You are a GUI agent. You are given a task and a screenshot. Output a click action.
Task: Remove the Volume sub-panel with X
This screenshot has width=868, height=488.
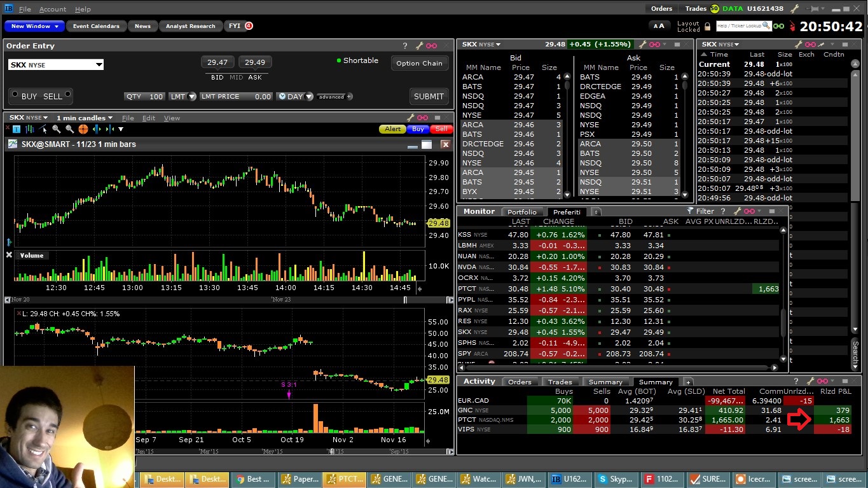9,254
